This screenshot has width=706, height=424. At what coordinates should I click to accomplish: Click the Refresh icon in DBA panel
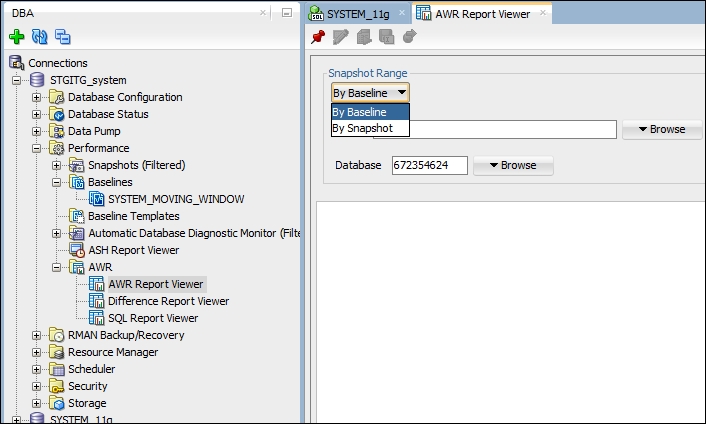40,36
